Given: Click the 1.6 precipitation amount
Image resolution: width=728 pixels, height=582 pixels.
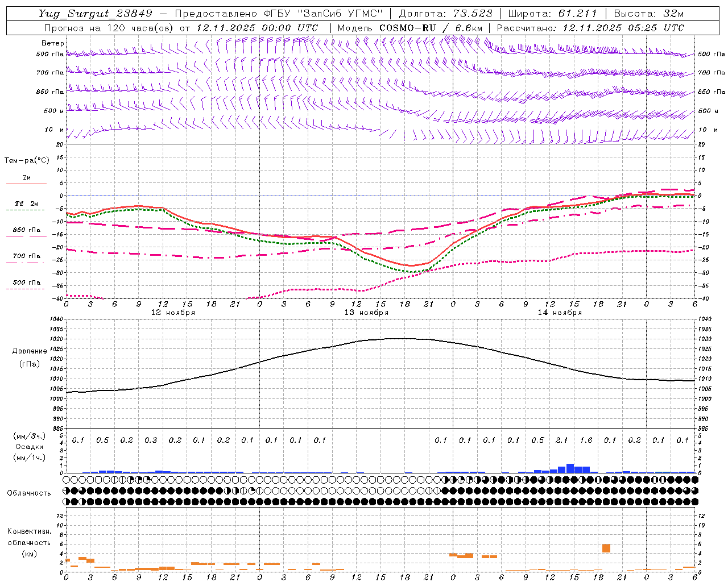Looking at the screenshot, I should point(586,440).
